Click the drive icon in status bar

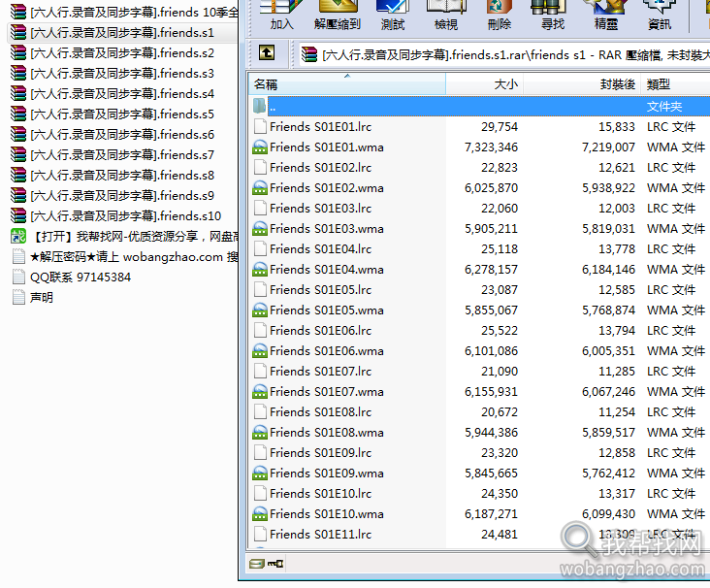click(x=257, y=564)
